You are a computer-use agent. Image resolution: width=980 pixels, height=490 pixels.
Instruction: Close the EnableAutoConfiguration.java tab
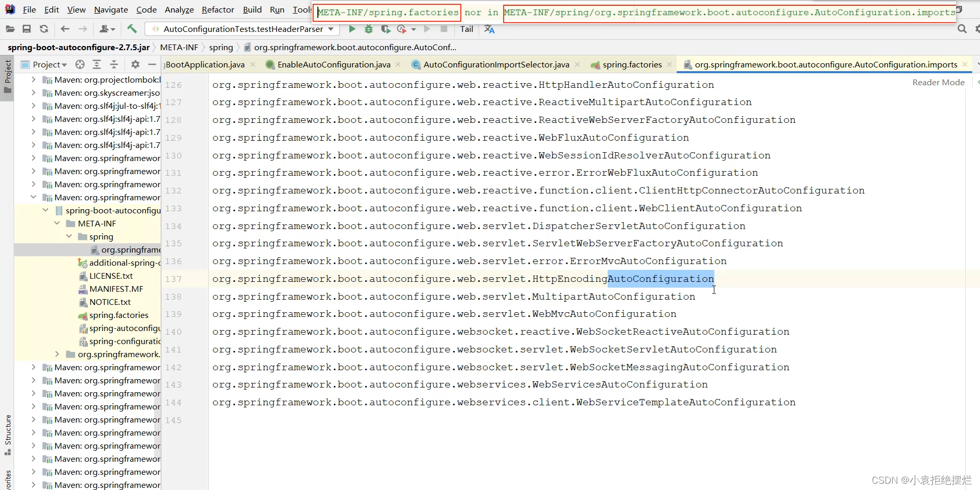398,64
